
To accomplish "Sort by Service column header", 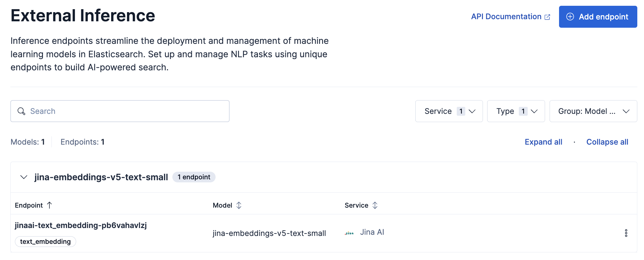I will pos(361,205).
